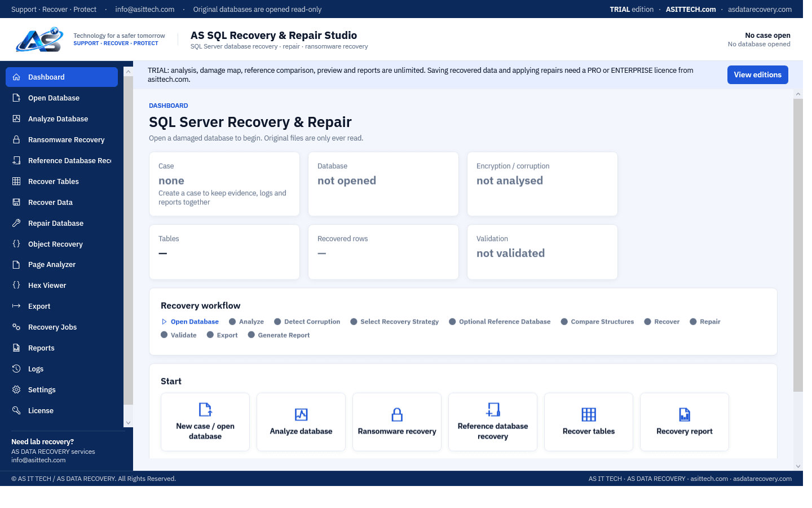Click the Object Recovery braces icon
Image resolution: width=812 pixels, height=508 pixels.
16,244
